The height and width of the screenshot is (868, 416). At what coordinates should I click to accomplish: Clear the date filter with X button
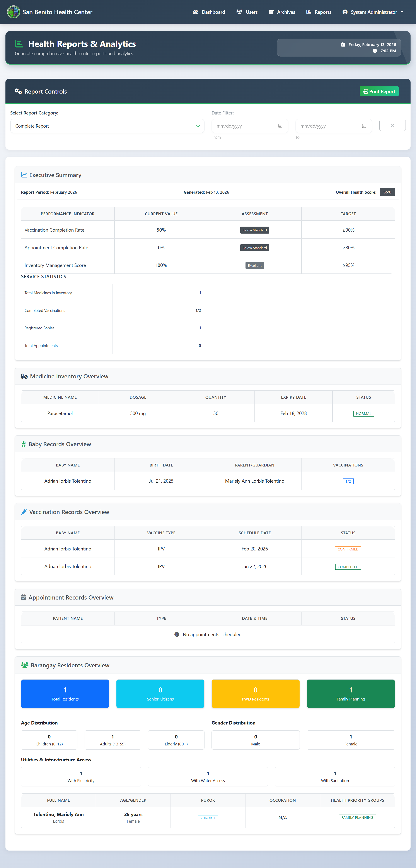click(392, 125)
